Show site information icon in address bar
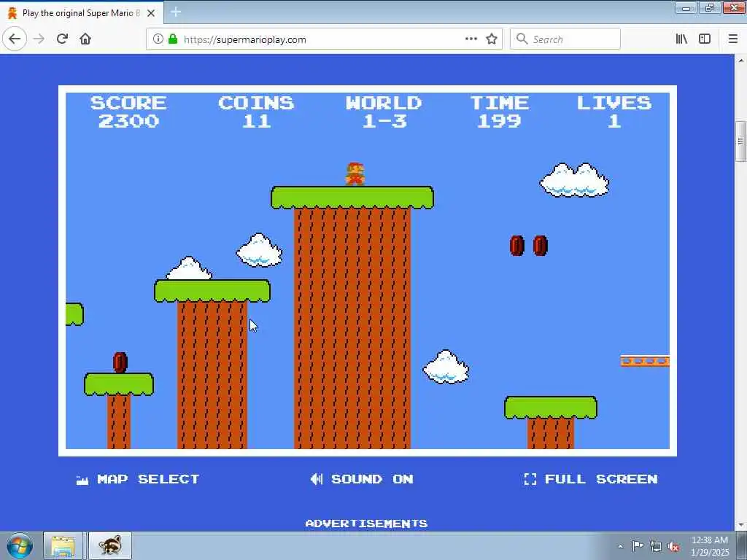The width and height of the screenshot is (747, 560). (158, 39)
